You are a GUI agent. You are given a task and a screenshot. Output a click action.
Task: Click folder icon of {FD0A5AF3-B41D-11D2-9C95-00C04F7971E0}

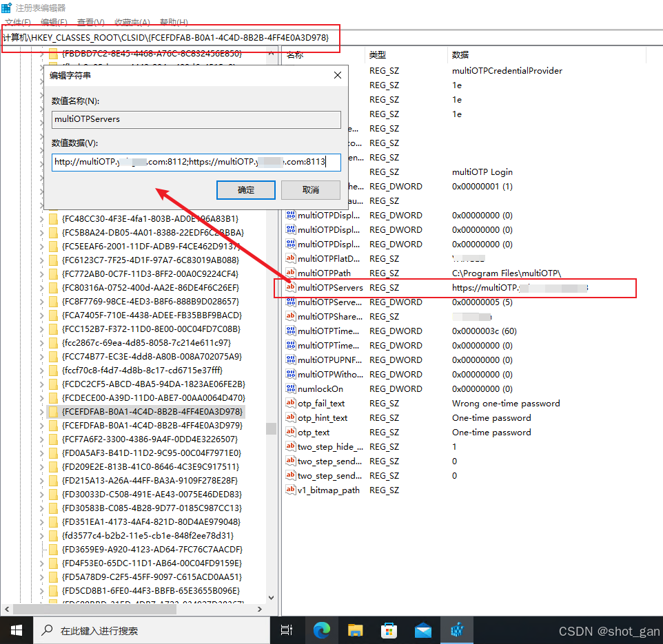coord(53,453)
